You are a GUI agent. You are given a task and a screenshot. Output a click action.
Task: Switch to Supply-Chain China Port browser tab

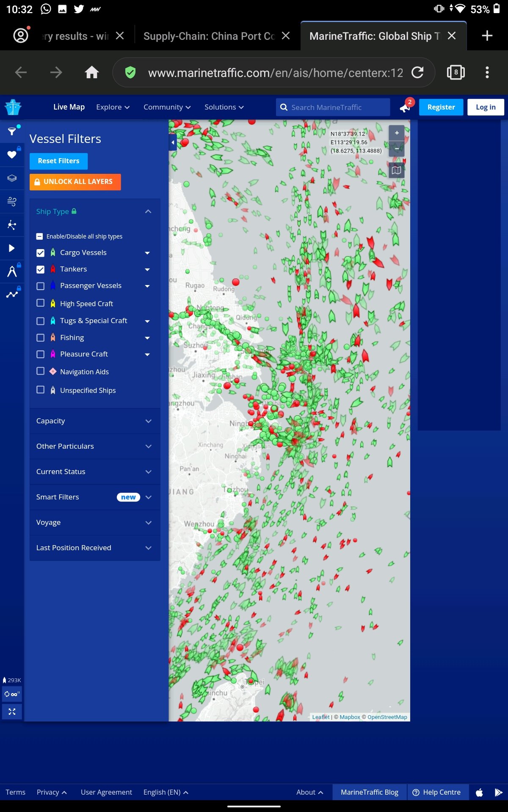[x=210, y=36]
